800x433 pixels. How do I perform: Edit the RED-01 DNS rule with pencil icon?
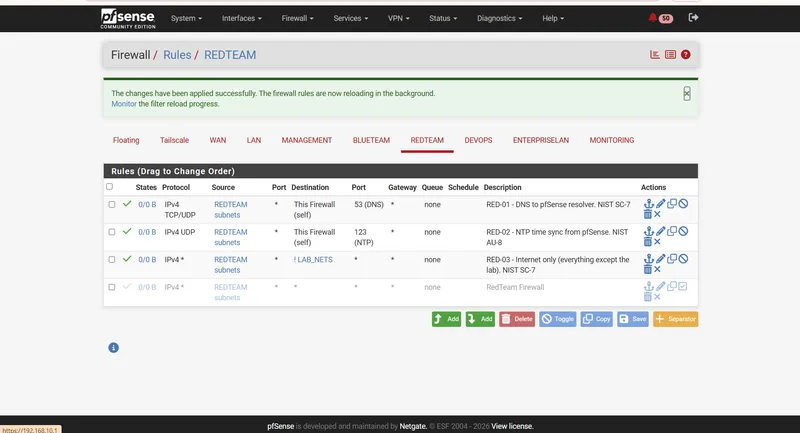click(661, 203)
